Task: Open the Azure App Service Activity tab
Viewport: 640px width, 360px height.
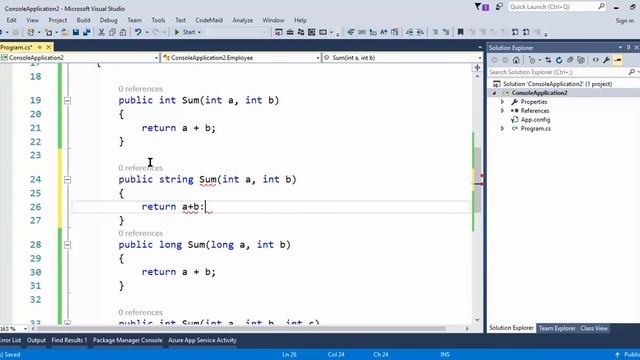Action: [202, 340]
